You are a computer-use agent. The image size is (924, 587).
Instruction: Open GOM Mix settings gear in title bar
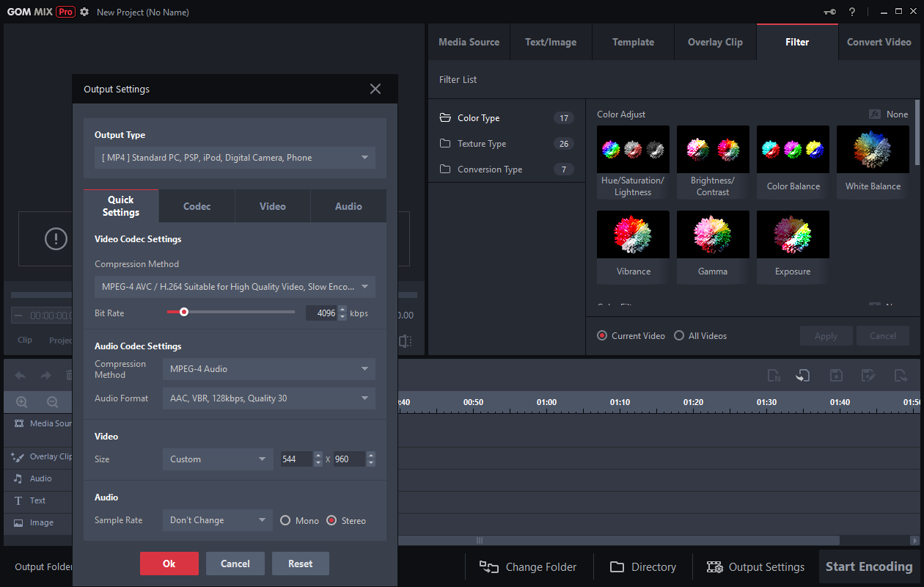coord(84,12)
